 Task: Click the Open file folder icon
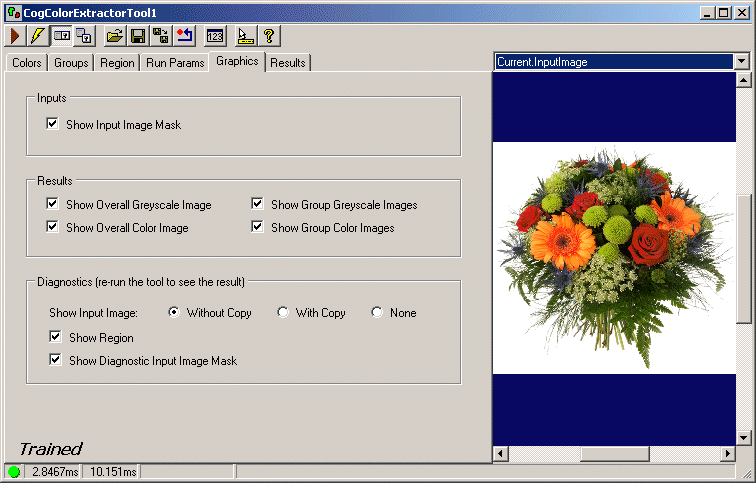tap(115, 36)
